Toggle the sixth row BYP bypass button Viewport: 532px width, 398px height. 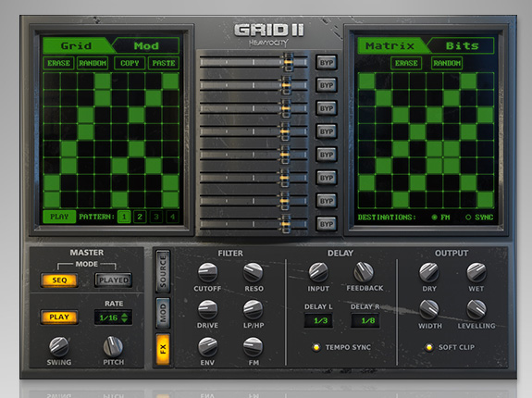tap(327, 178)
